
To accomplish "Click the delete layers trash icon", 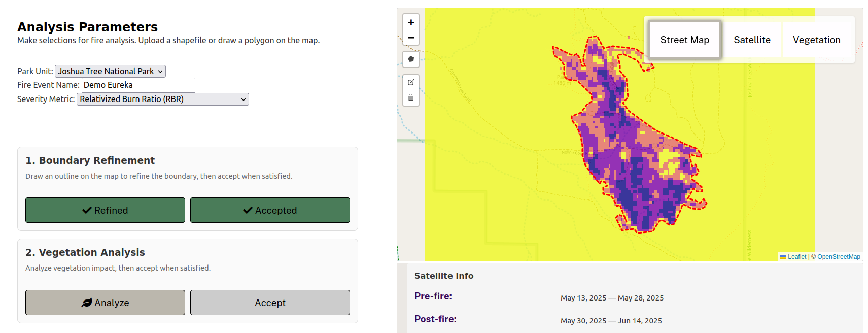I will tap(411, 97).
